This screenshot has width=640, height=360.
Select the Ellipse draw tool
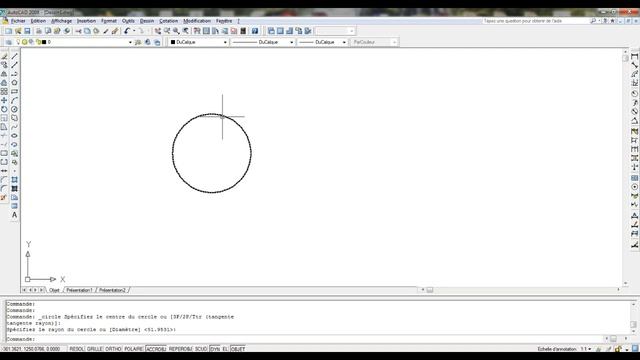pos(15,136)
